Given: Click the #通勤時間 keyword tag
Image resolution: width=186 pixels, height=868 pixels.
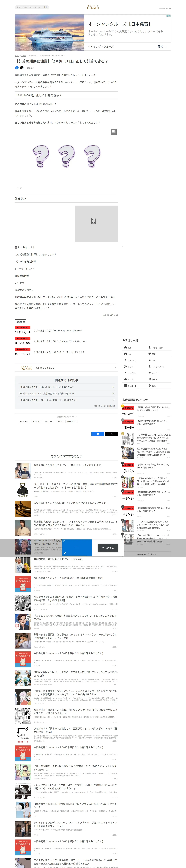Looking at the screenshot, I should [71, 422].
